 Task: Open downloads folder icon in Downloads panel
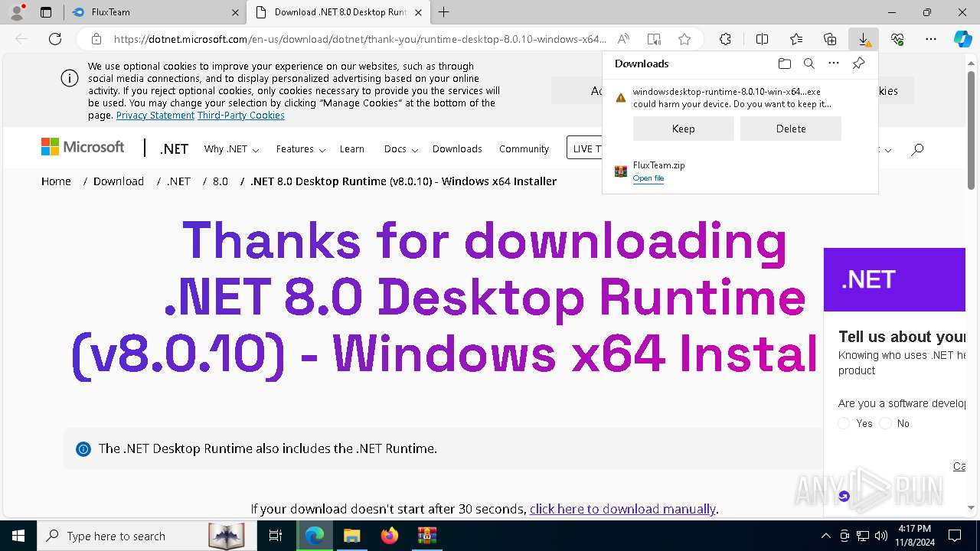(784, 64)
